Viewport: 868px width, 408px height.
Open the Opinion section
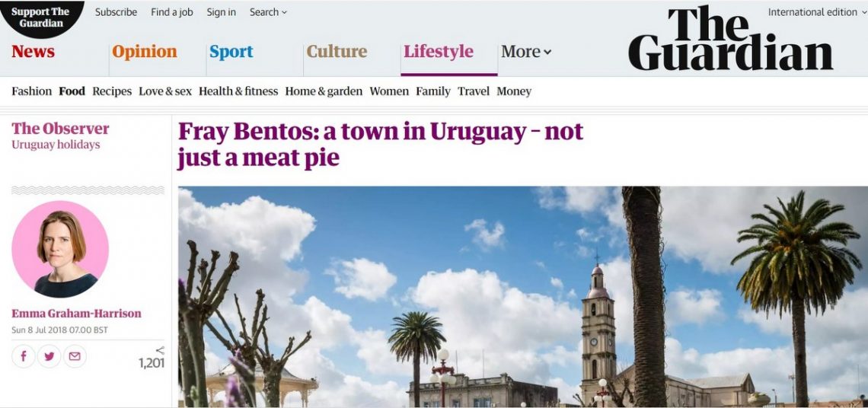[x=145, y=52]
